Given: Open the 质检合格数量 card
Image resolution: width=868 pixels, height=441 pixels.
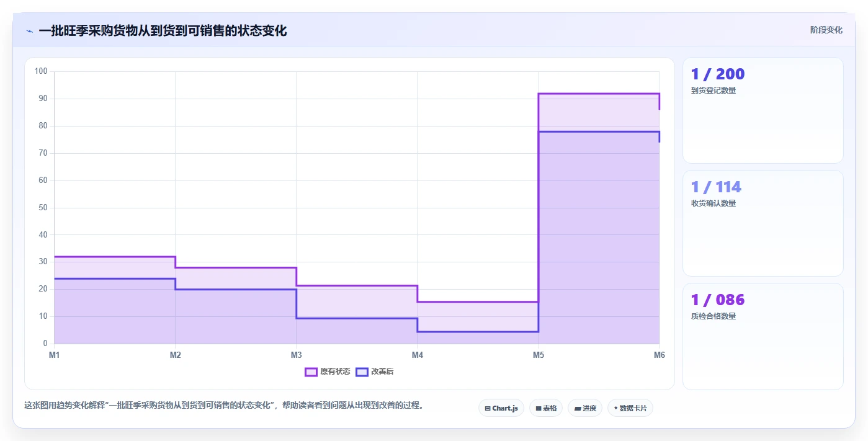Looking at the screenshot, I should click(x=763, y=336).
